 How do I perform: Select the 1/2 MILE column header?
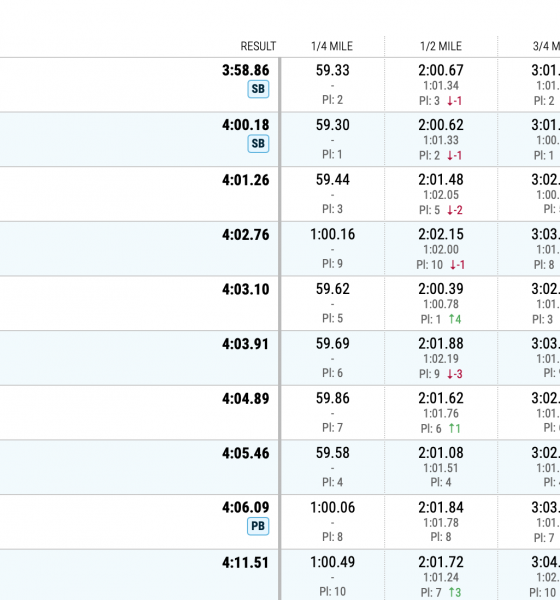(441, 46)
